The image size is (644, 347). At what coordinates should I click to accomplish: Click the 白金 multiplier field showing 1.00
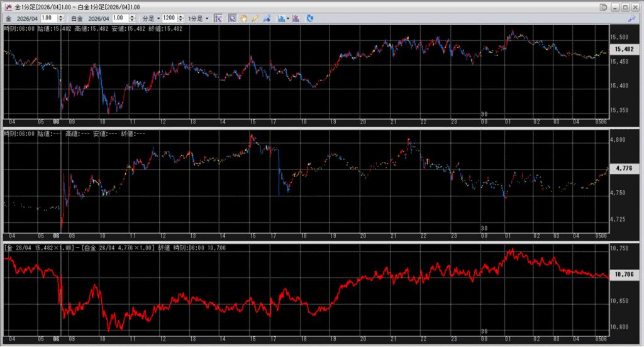[x=118, y=18]
